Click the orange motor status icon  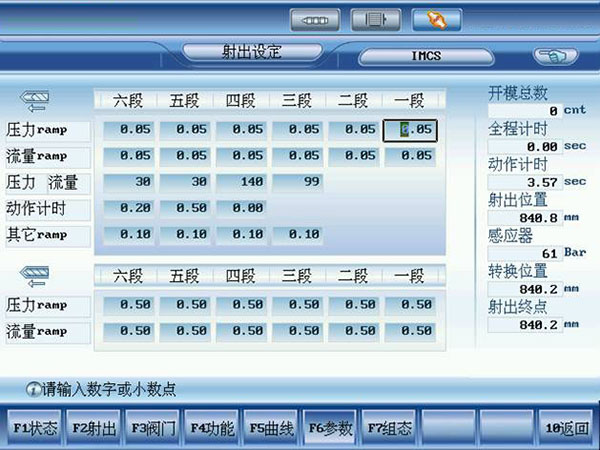pyautogui.click(x=436, y=19)
